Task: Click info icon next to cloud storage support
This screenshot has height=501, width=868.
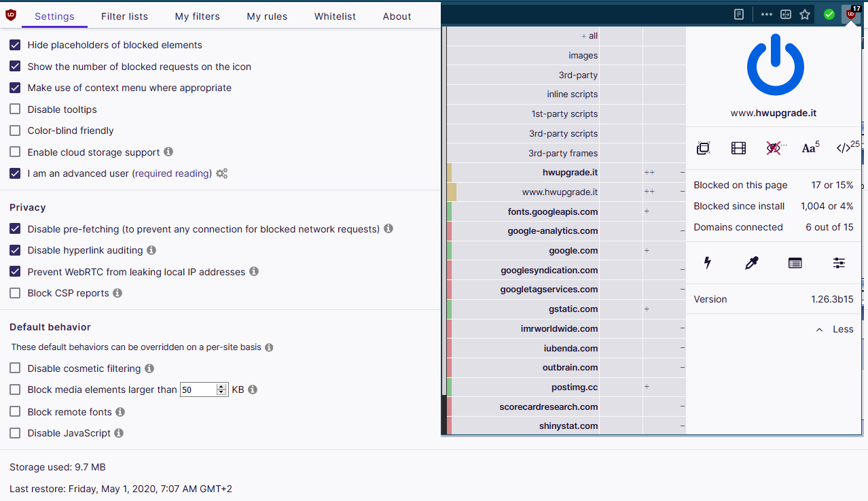Action: click(168, 152)
